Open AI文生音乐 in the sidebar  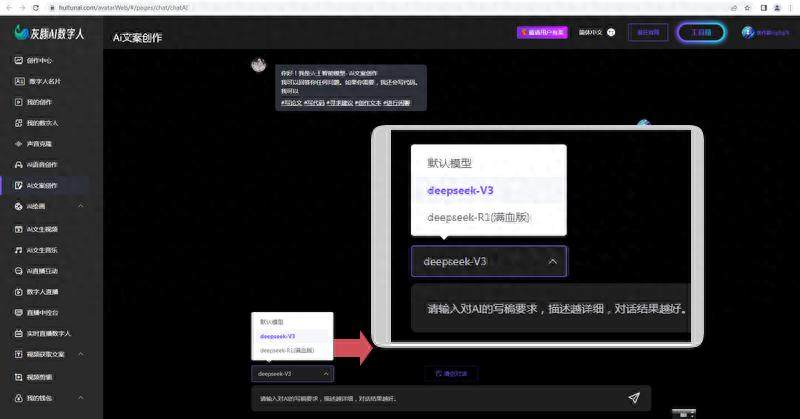point(44,249)
